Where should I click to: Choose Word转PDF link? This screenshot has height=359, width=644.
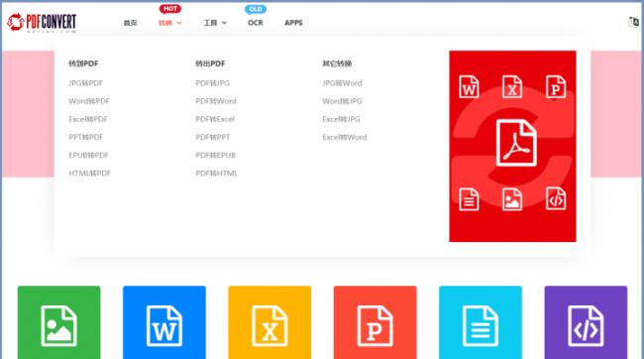pos(89,101)
